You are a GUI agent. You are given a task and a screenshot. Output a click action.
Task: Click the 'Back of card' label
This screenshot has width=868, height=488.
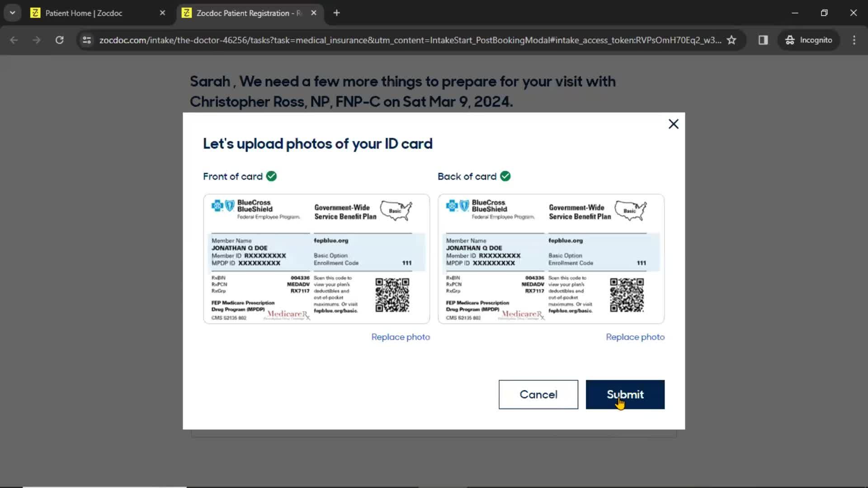467,176
